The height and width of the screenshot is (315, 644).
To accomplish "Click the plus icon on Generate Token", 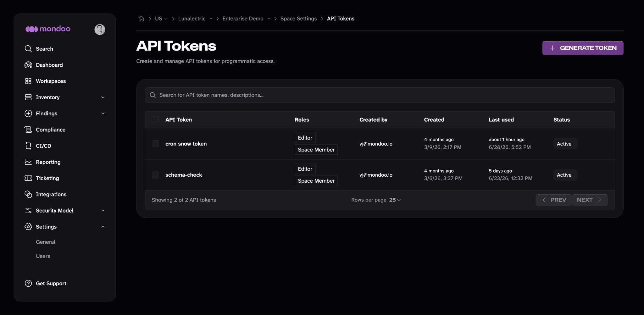I will click(552, 48).
